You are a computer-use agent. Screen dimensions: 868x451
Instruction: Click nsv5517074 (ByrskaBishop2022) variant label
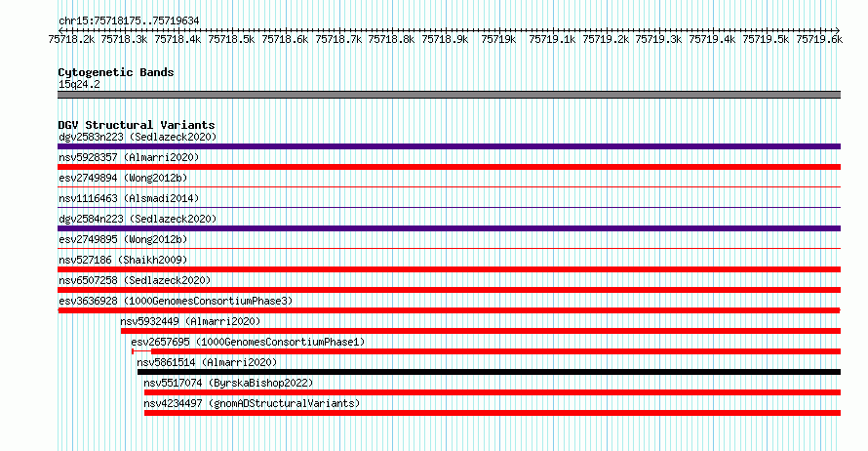click(x=228, y=383)
